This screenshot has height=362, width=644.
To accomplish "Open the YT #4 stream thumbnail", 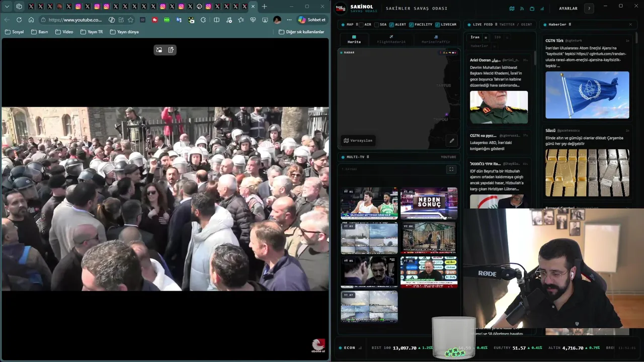I will click(x=429, y=238).
